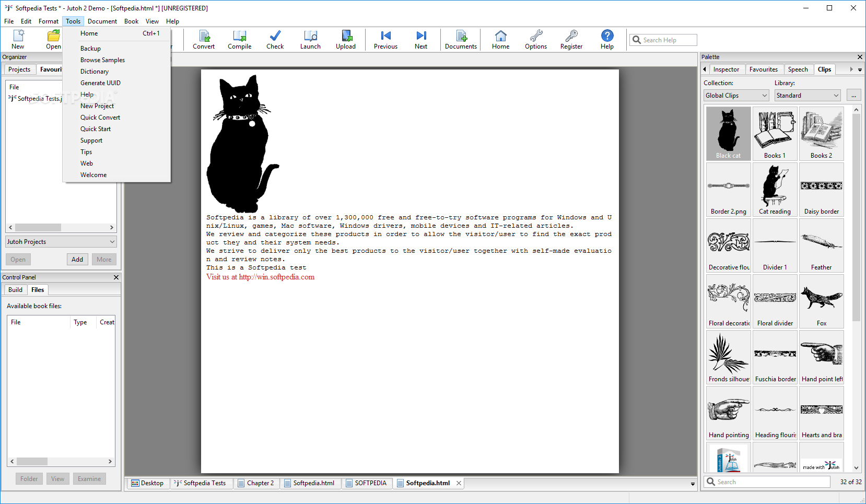
Task: Click the Register key icon
Action: tap(571, 40)
